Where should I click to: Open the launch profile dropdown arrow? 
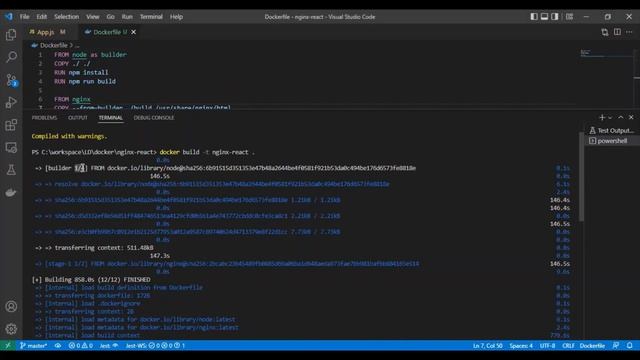[610, 118]
